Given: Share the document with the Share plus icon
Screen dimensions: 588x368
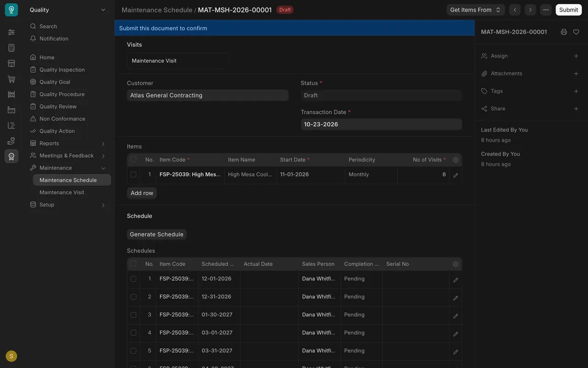Looking at the screenshot, I should click(576, 109).
